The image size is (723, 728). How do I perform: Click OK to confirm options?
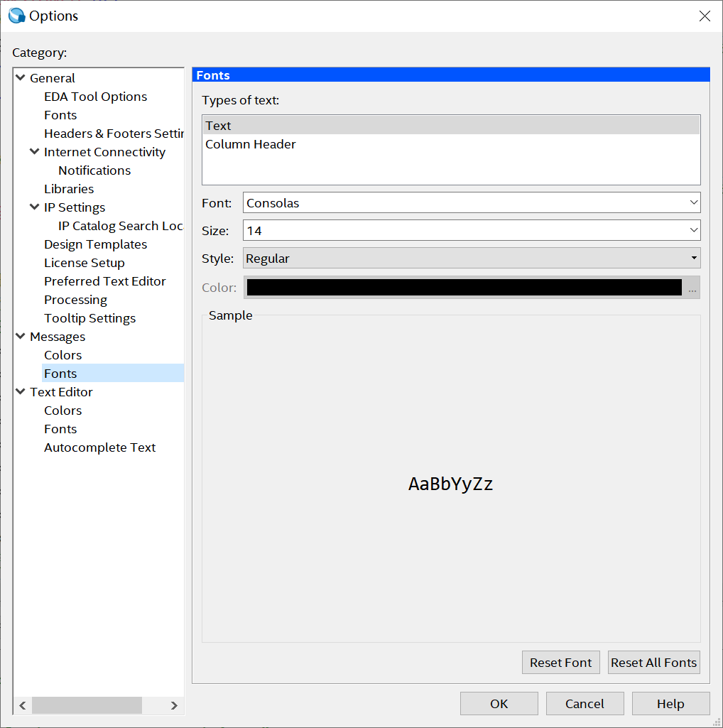point(499,704)
